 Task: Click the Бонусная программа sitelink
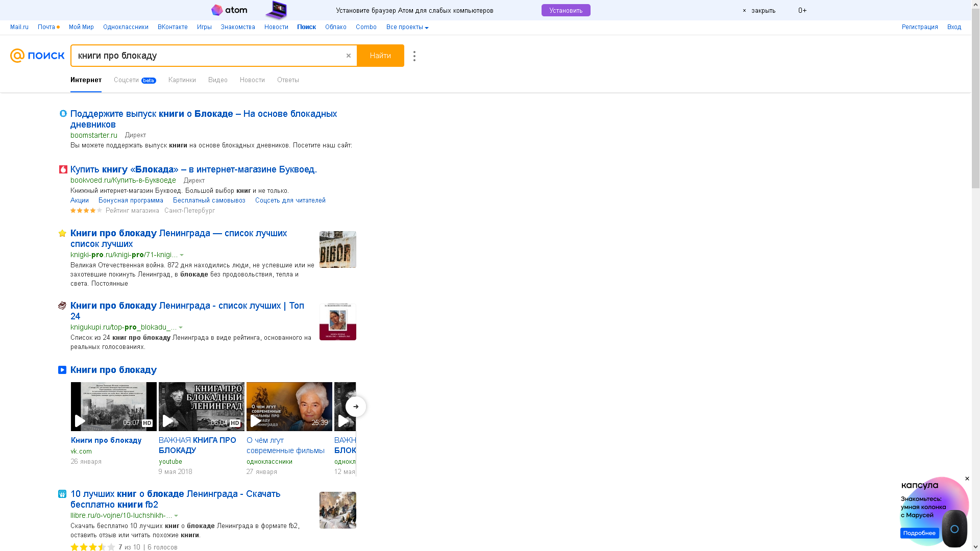(x=131, y=201)
